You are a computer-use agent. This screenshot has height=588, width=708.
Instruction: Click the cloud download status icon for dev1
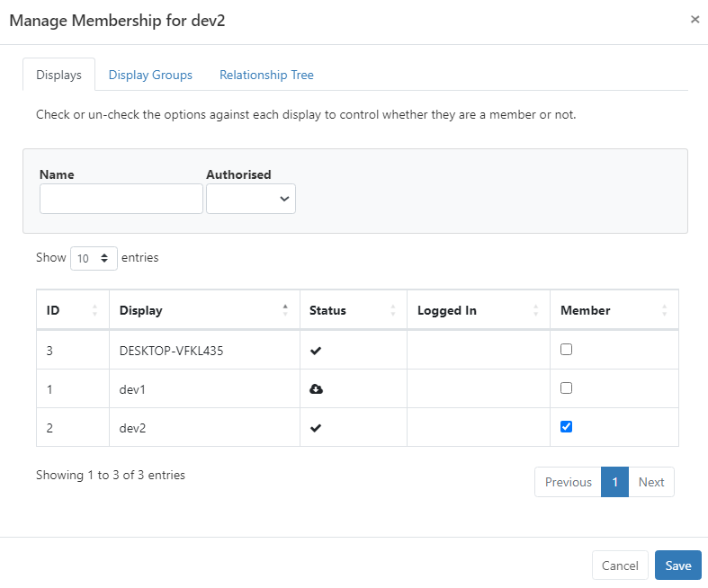click(x=316, y=389)
